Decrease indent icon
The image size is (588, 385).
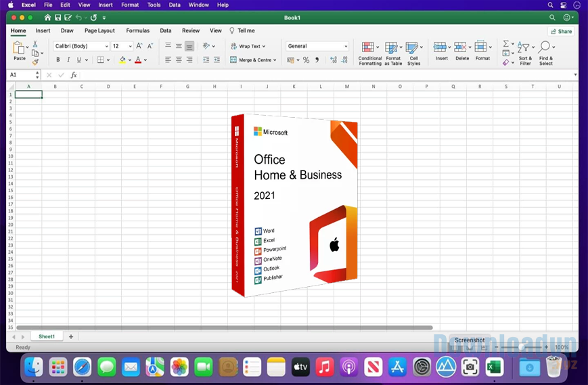click(206, 60)
